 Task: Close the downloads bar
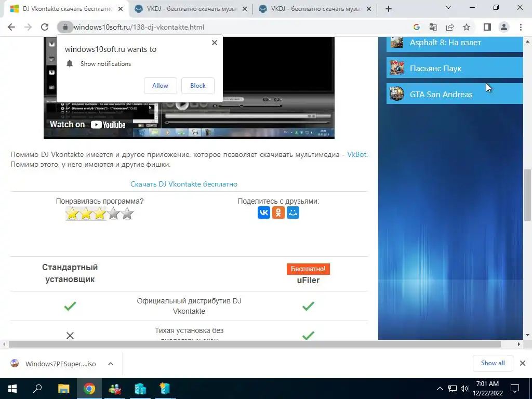point(523,363)
